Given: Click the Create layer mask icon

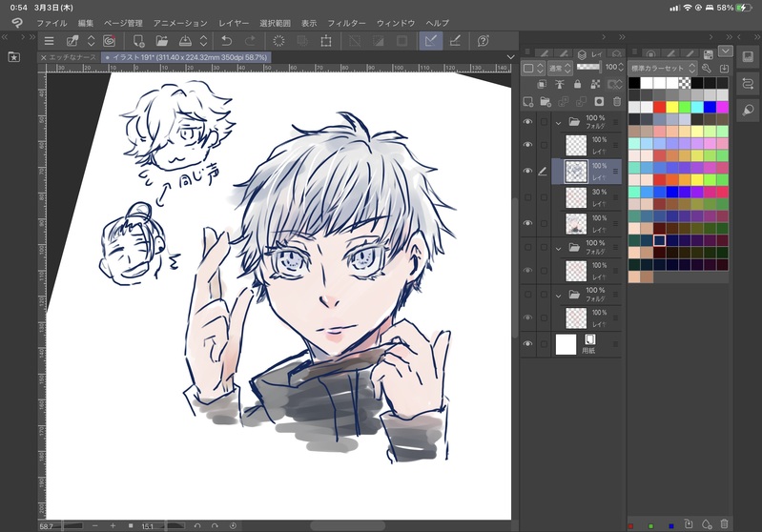Looking at the screenshot, I should pos(599,102).
